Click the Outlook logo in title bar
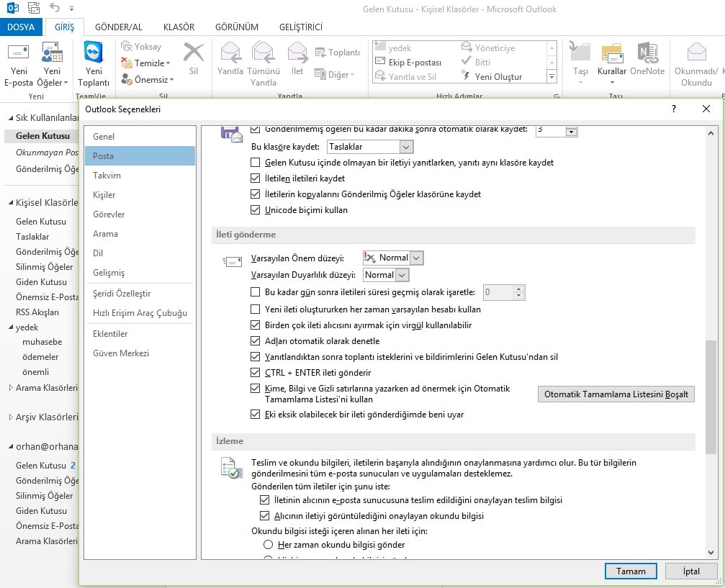This screenshot has width=725, height=588. pyautogui.click(x=12, y=8)
